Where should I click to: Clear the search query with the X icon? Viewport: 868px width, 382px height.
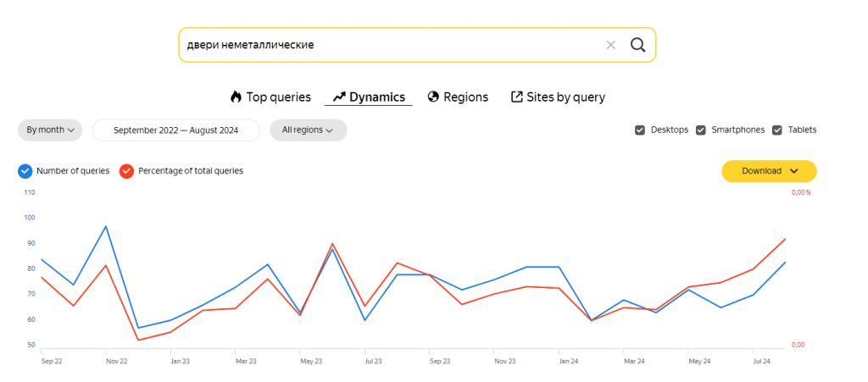(x=610, y=45)
